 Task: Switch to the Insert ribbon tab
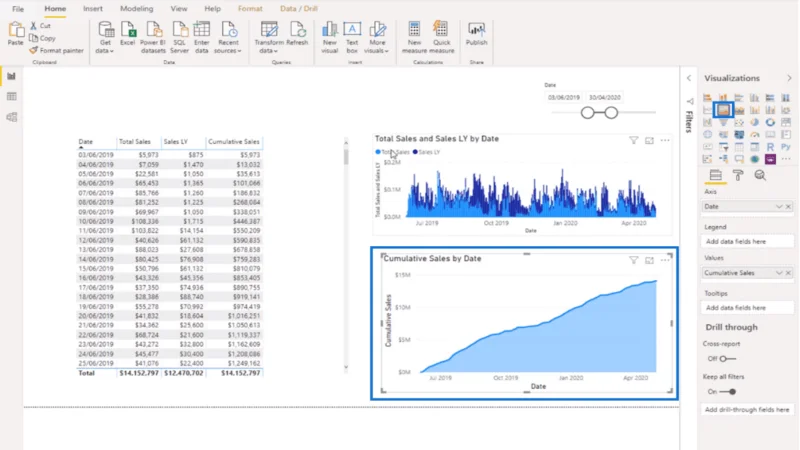click(x=92, y=9)
